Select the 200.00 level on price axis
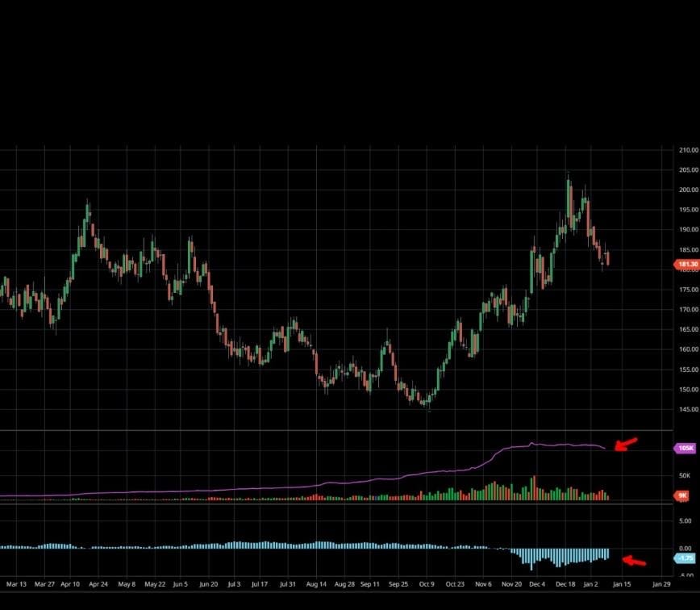Screen dimensions: 700x610 pyautogui.click(x=688, y=190)
